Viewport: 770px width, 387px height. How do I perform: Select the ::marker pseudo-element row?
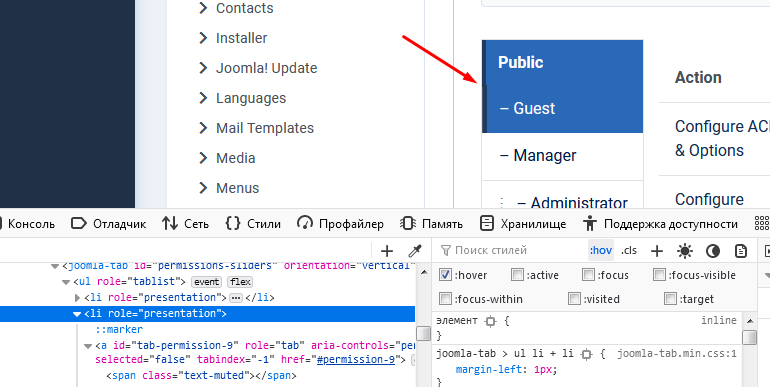[x=119, y=330]
